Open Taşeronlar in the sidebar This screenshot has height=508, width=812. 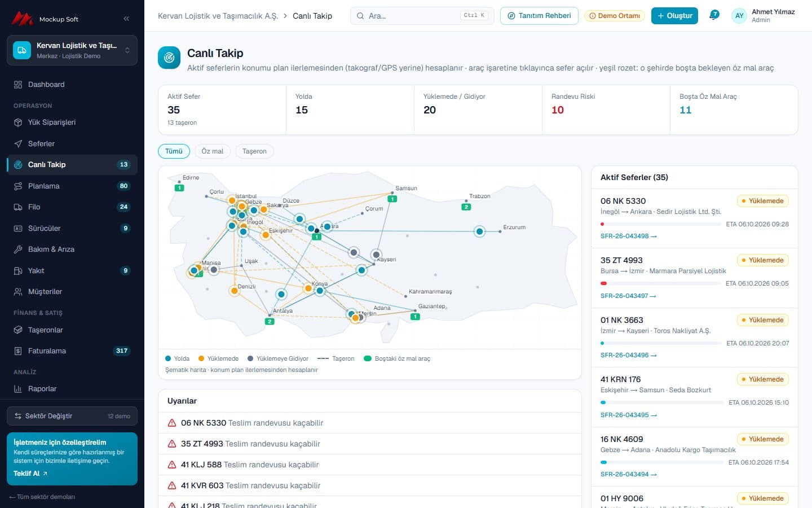[x=72, y=330]
